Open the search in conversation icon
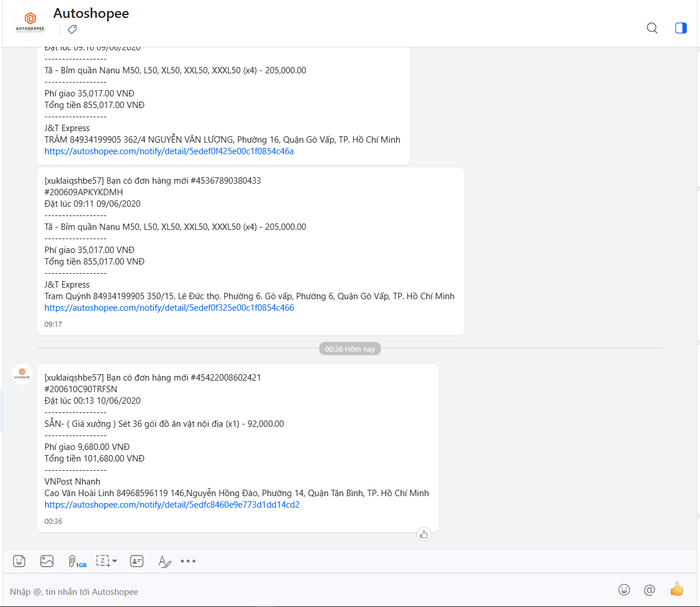Viewport: 700px width, 607px height. tap(652, 28)
